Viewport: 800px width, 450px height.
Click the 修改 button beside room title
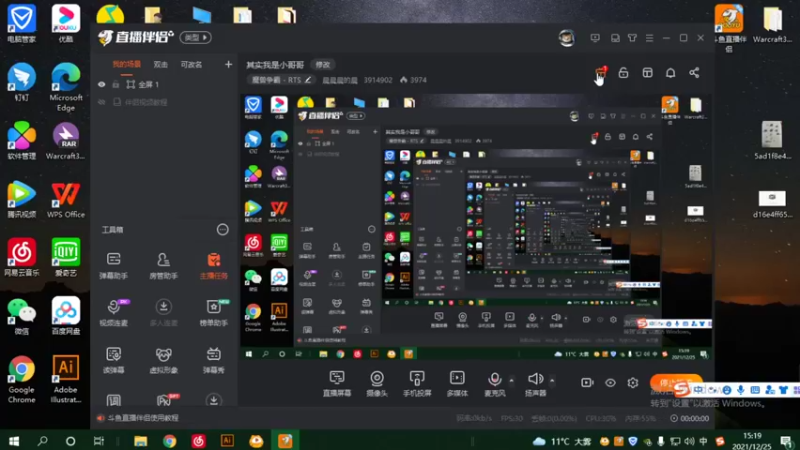point(322,65)
